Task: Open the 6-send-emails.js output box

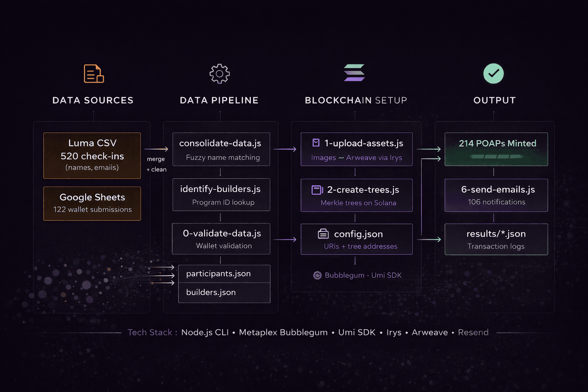Action: tap(496, 195)
